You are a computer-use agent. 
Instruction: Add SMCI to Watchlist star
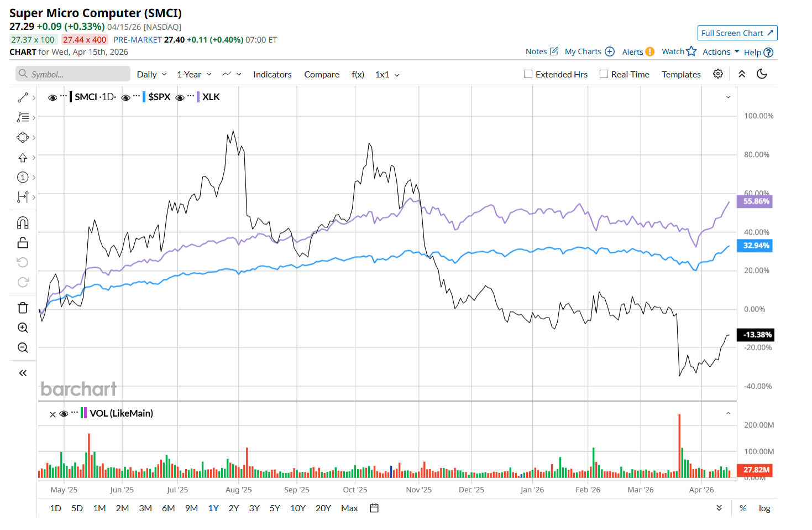click(x=691, y=51)
